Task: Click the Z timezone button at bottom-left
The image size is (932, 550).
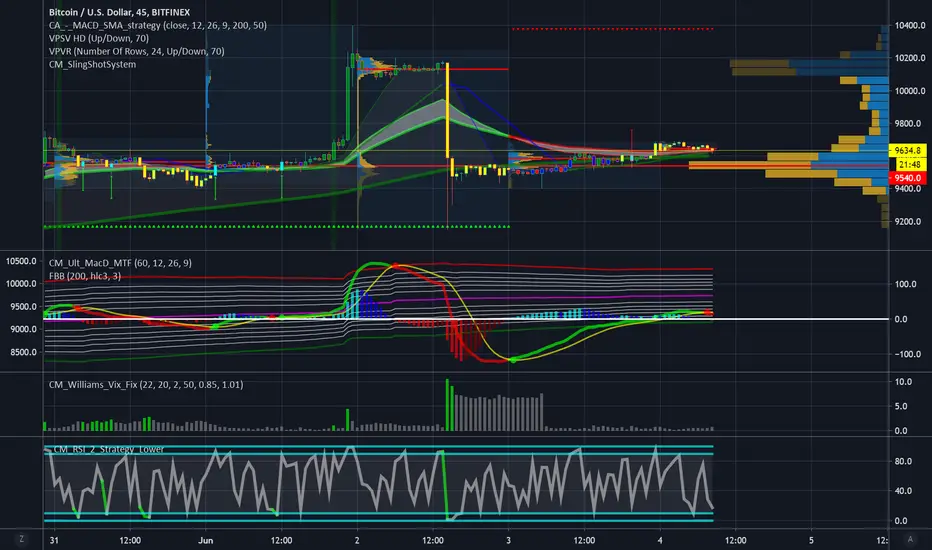Action: 21,539
